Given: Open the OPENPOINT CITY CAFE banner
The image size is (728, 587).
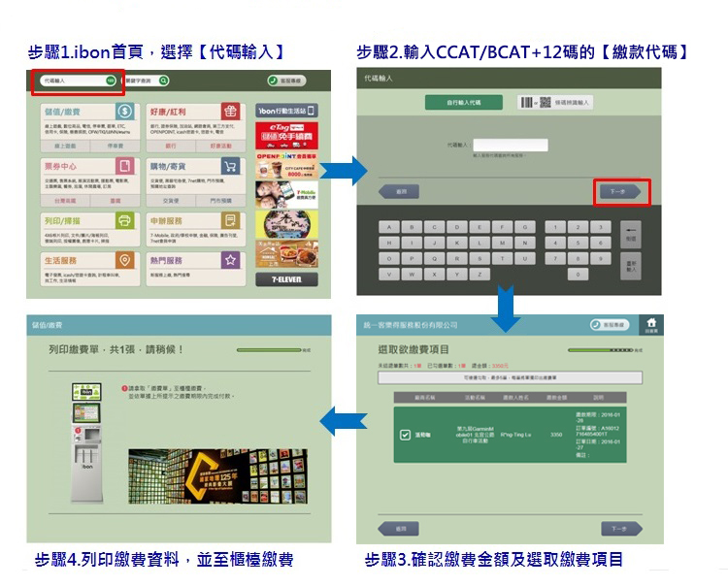Looking at the screenshot, I should click(x=286, y=166).
